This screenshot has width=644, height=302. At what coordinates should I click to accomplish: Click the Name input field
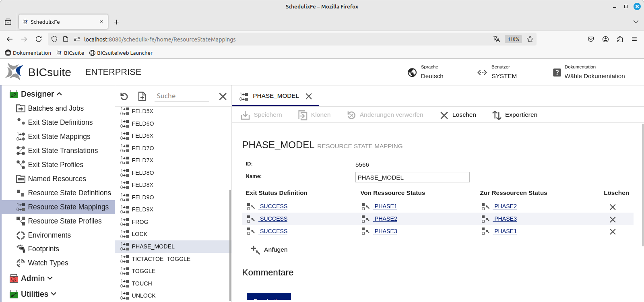point(413,177)
